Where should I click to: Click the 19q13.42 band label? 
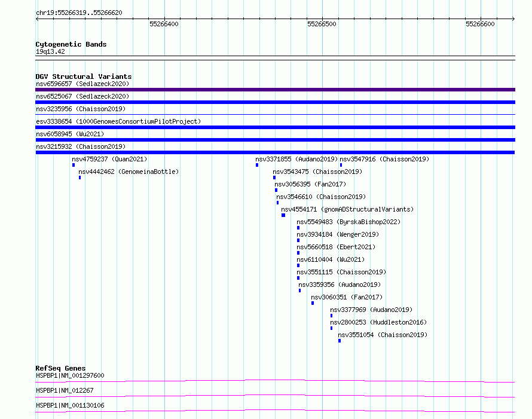coord(50,51)
